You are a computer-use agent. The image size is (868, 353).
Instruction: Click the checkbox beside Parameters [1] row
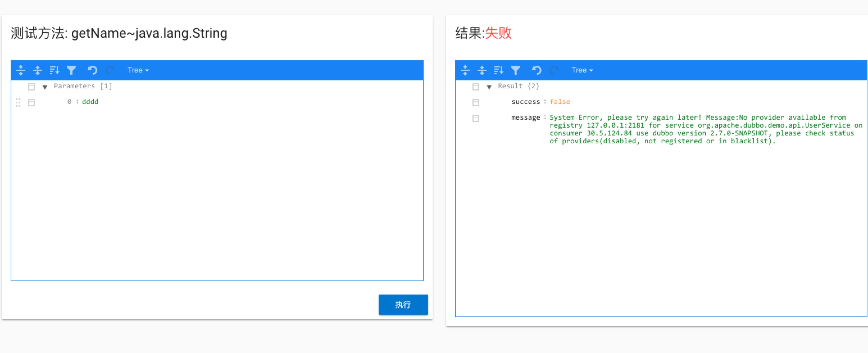pyautogui.click(x=31, y=86)
